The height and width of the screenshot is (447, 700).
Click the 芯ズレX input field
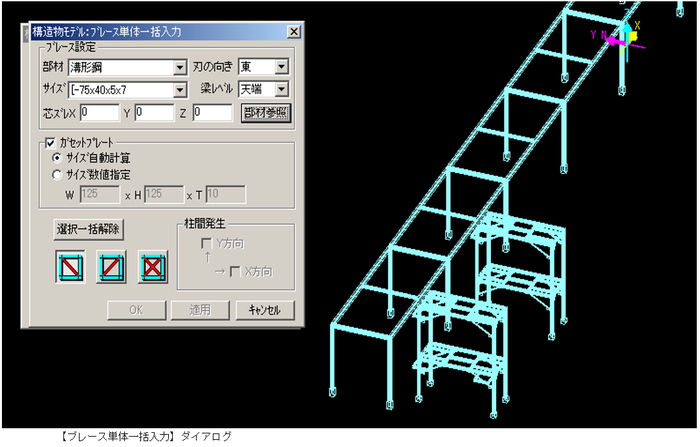tap(100, 113)
